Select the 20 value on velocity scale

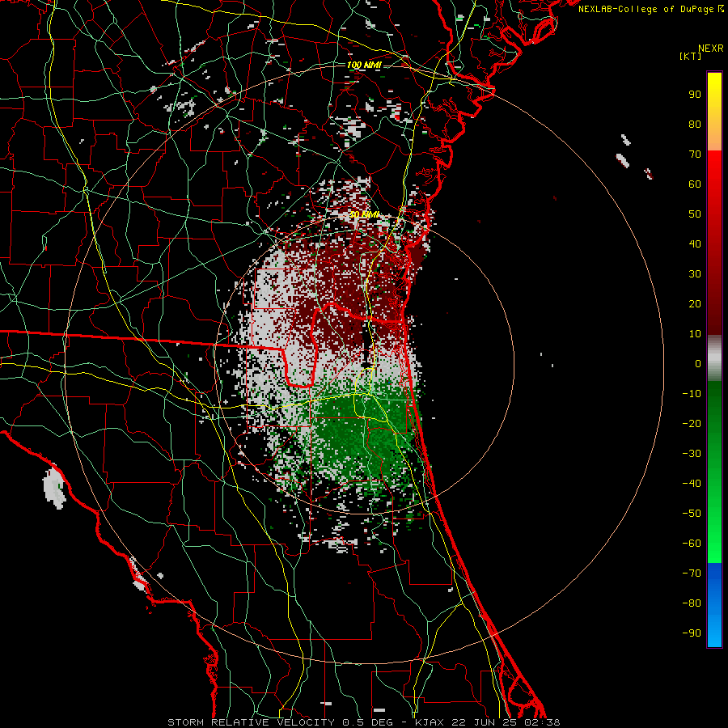click(x=695, y=304)
